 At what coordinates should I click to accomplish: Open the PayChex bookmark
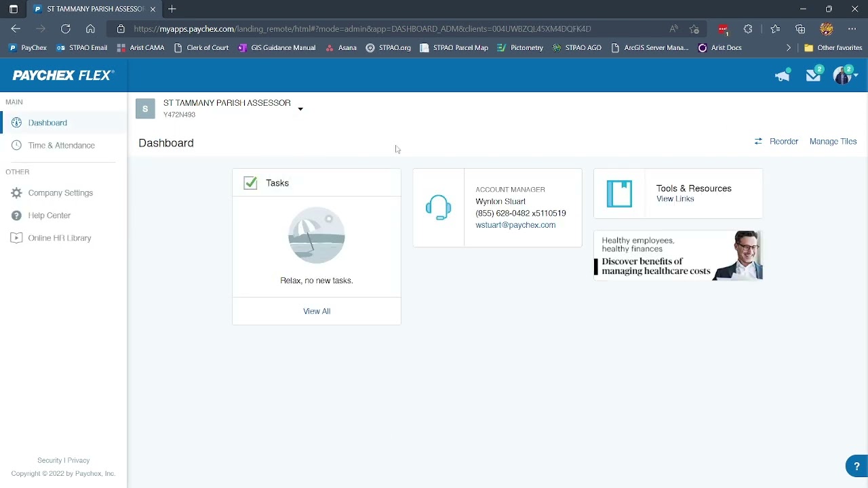tap(28, 47)
